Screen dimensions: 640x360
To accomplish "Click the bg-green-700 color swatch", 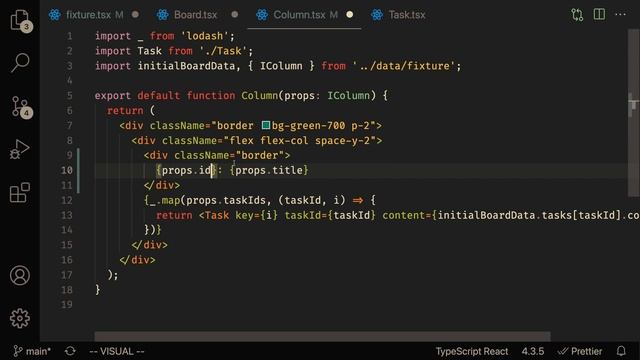I will click(x=266, y=125).
